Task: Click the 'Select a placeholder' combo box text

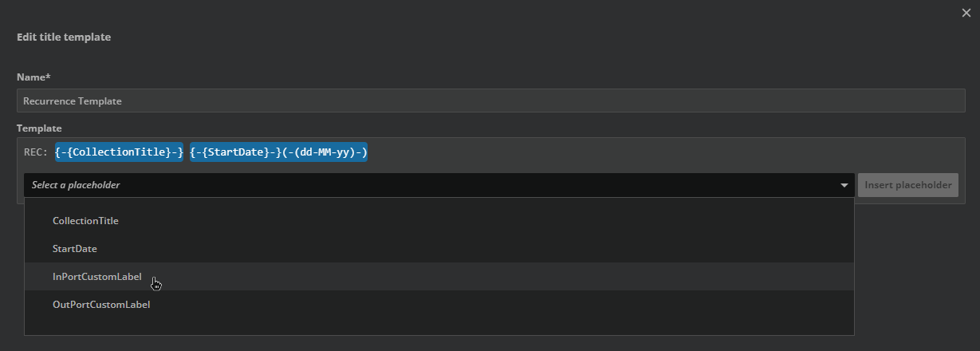Action: click(77, 185)
